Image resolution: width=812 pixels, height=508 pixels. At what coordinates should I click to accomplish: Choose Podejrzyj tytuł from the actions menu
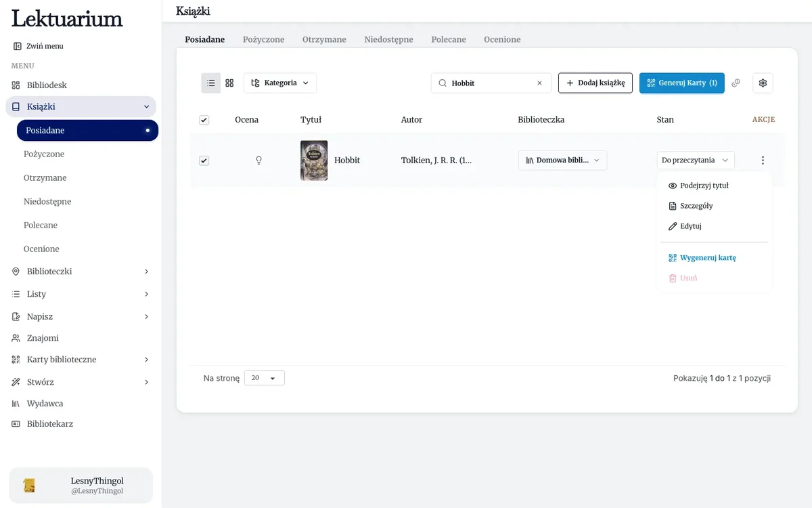(x=715, y=186)
